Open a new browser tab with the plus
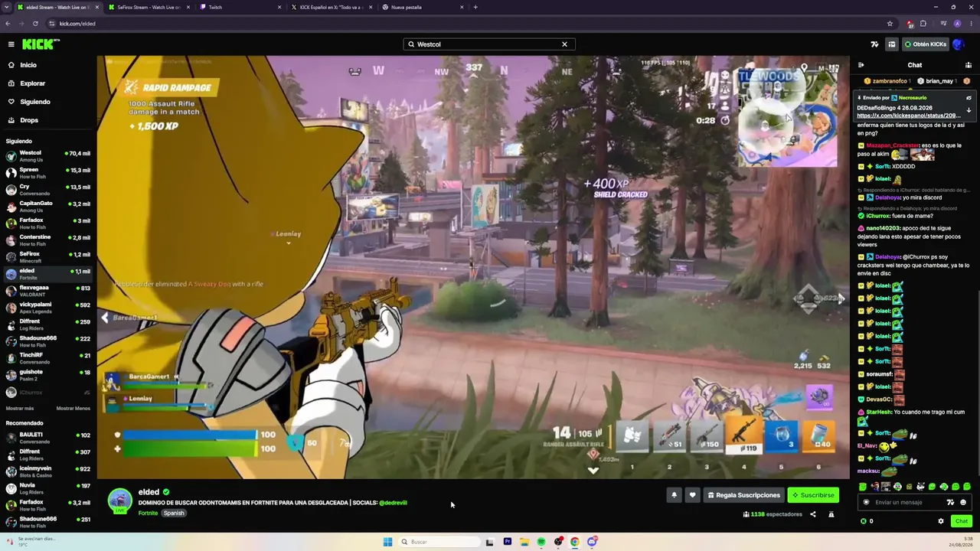 click(x=475, y=8)
